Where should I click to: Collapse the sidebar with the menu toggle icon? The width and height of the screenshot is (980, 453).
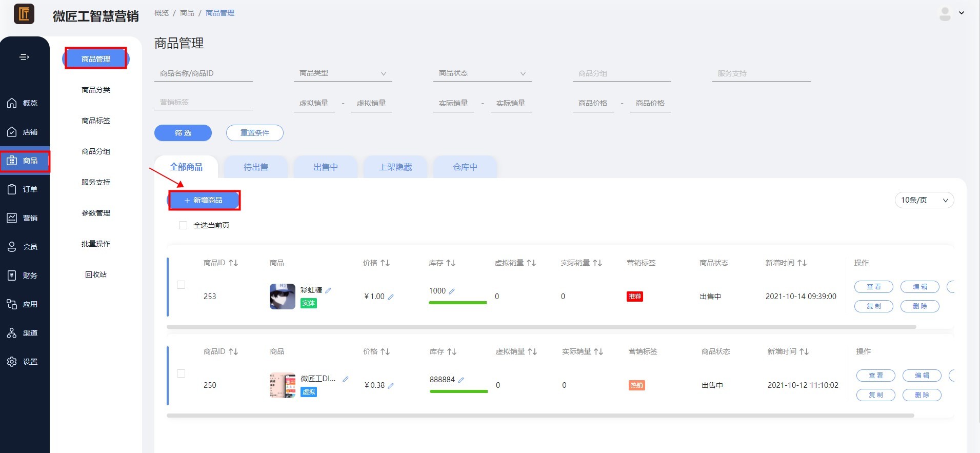[x=24, y=57]
